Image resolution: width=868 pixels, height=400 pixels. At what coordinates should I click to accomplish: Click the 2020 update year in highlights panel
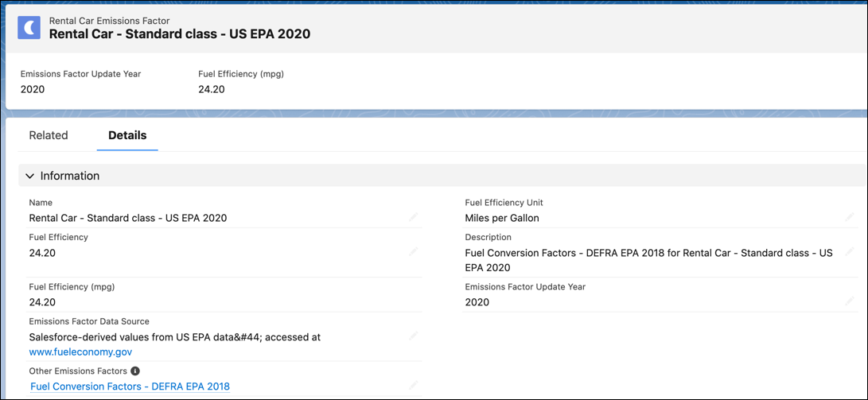(x=33, y=89)
